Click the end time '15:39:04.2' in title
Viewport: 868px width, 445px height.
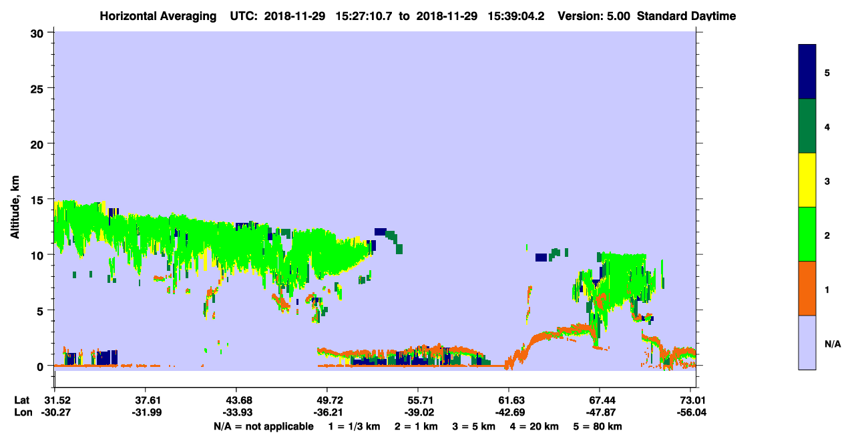[x=517, y=16]
